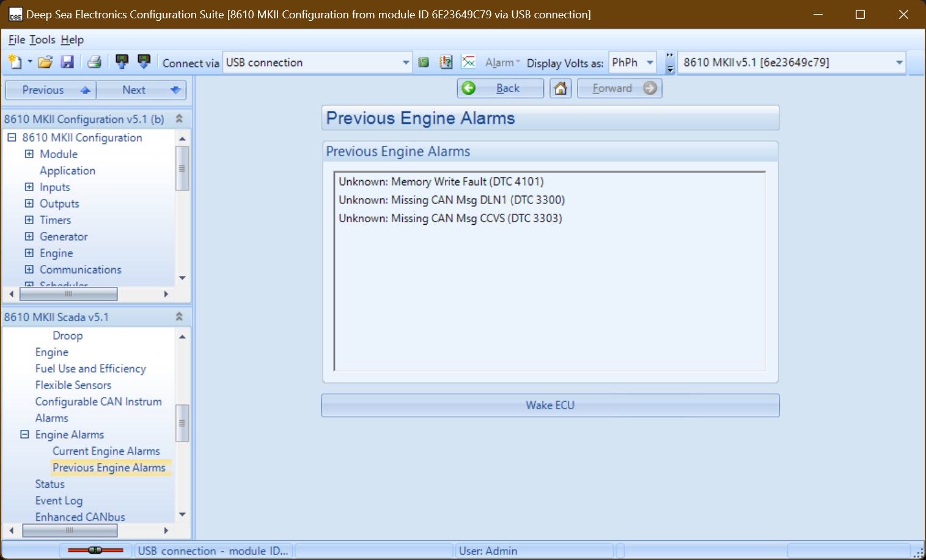This screenshot has height=560, width=926.
Task: Click the green Back button
Action: tap(500, 88)
